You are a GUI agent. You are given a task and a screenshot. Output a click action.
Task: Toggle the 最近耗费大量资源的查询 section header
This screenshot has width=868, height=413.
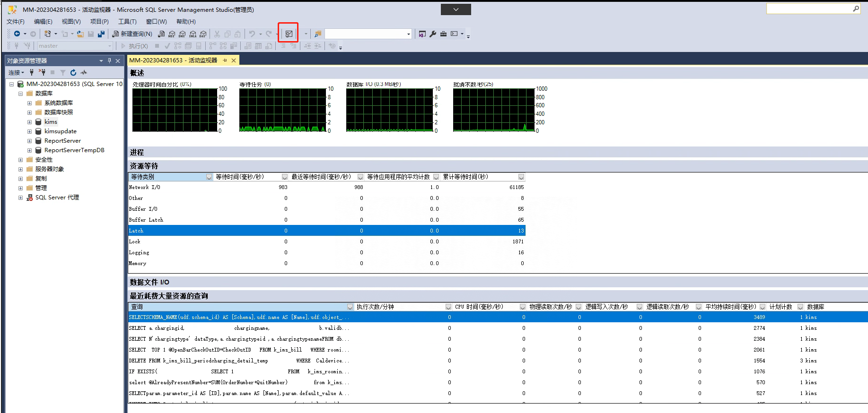498,296
